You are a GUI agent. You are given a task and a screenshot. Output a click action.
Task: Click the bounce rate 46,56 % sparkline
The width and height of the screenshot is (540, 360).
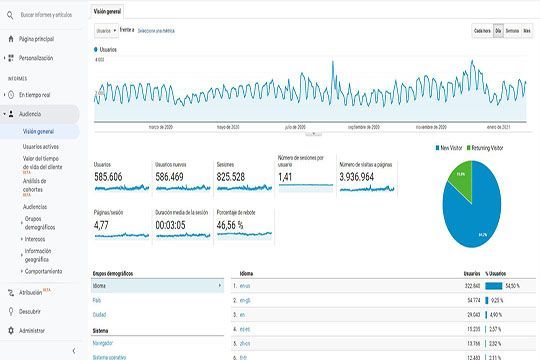tap(244, 235)
